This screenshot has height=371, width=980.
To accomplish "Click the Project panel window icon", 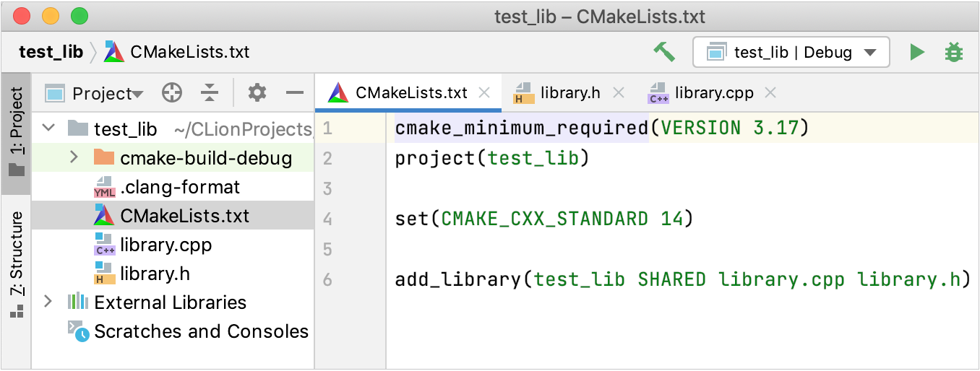I will point(56,93).
